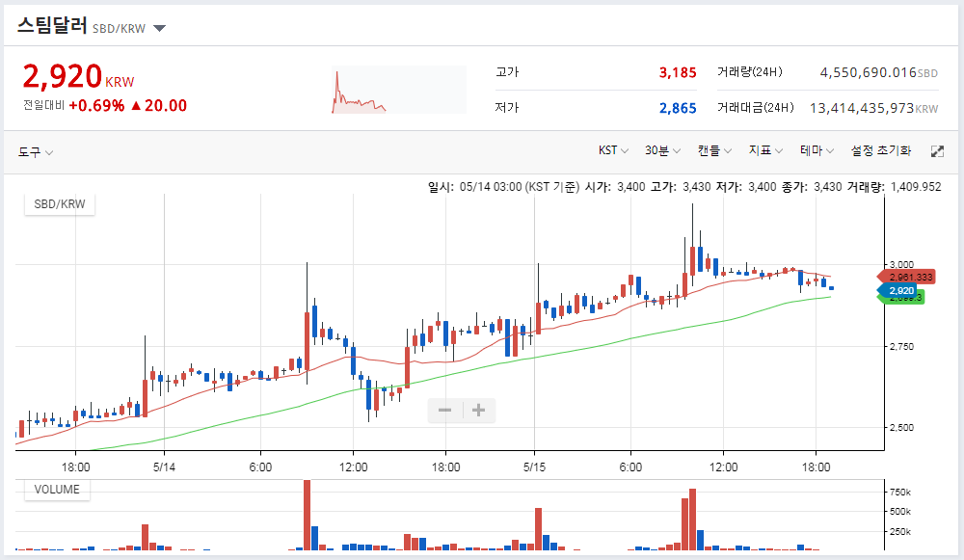Zoom out the chart with minus button
Viewport: 964px width, 560px height.
coord(444,410)
